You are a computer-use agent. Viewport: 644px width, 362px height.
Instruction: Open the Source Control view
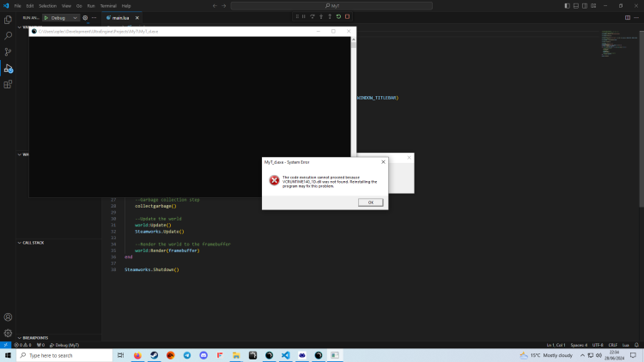click(x=8, y=51)
